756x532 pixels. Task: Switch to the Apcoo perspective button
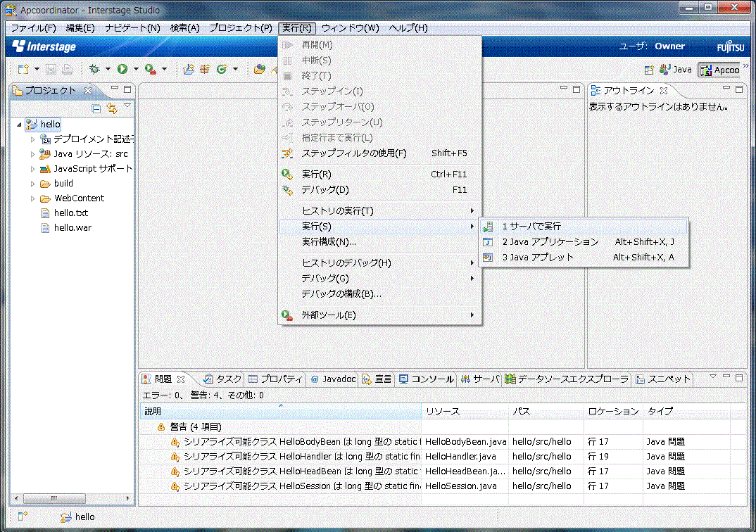click(x=720, y=70)
